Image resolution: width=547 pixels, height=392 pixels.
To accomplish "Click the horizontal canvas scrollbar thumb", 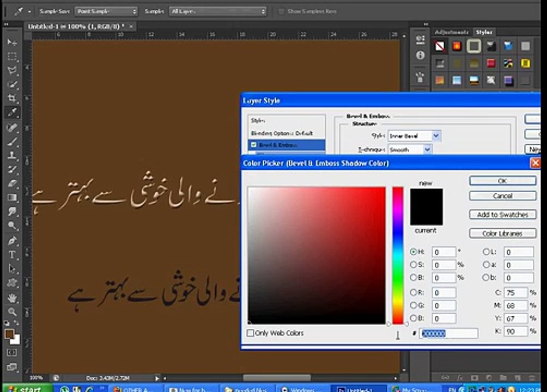I will point(277,378).
